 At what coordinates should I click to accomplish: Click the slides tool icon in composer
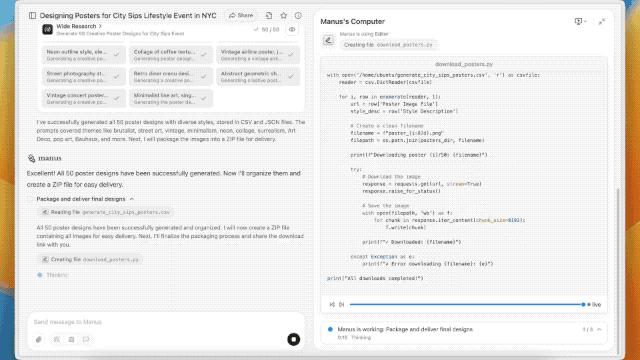pos(71,340)
